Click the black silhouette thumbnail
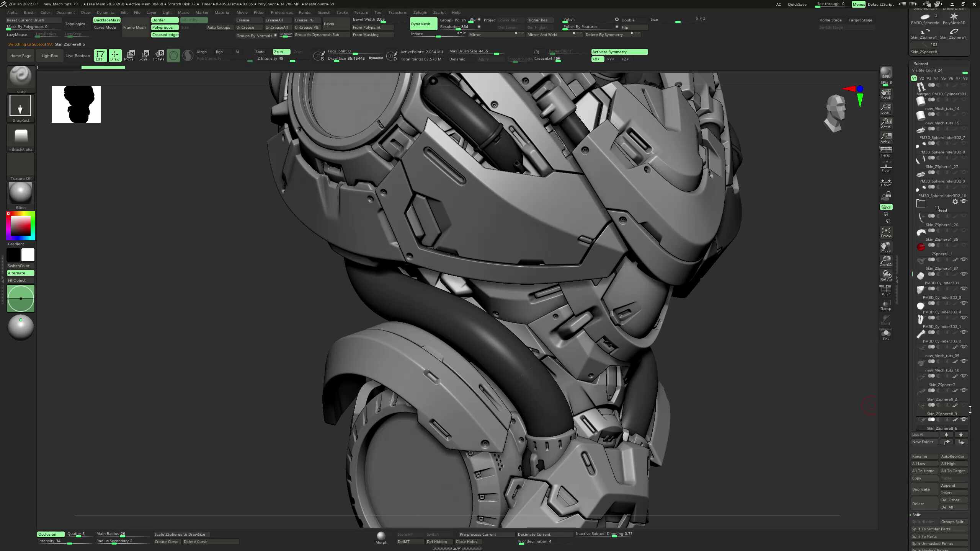 [76, 104]
